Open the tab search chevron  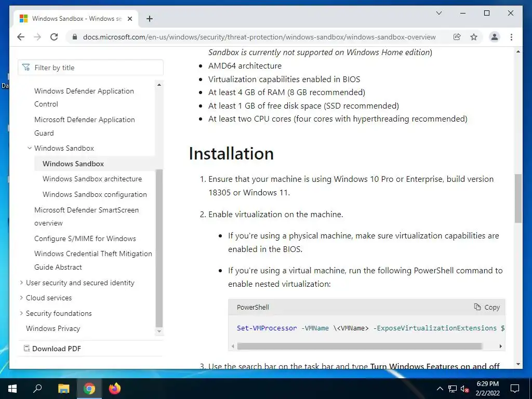point(438,13)
